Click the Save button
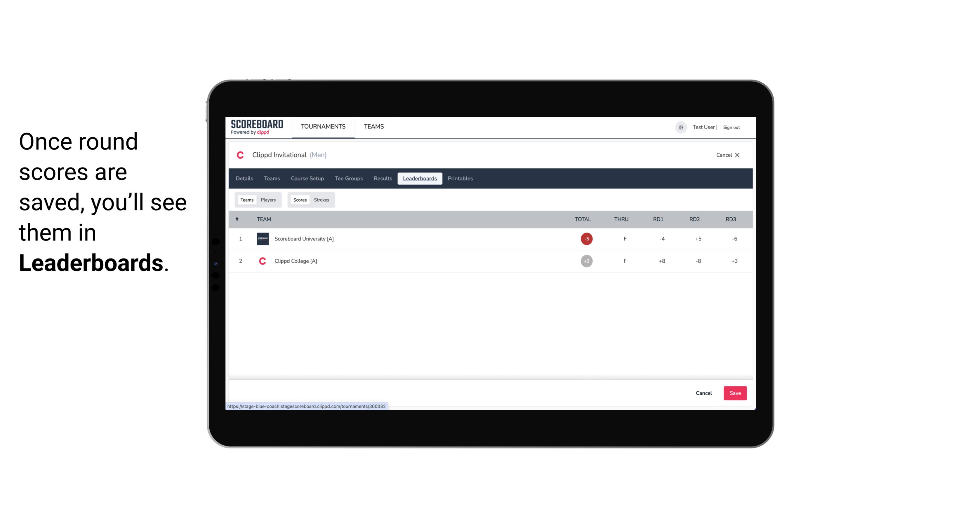 click(x=734, y=393)
